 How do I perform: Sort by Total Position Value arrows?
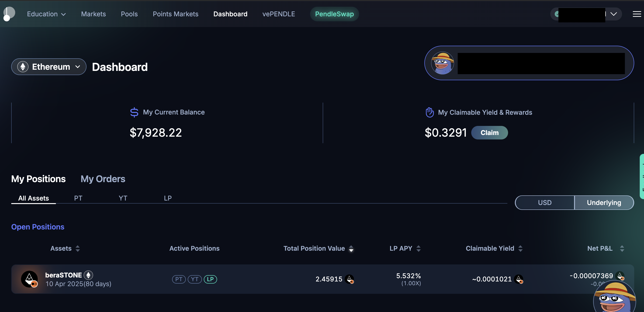coord(351,249)
